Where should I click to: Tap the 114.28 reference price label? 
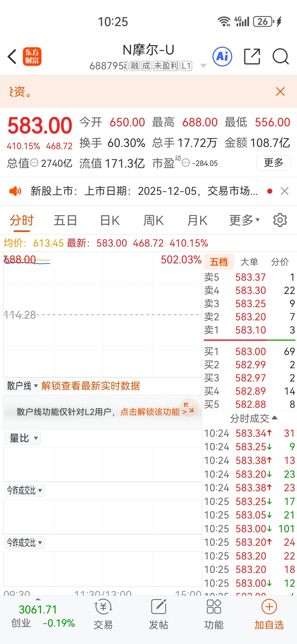click(20, 315)
